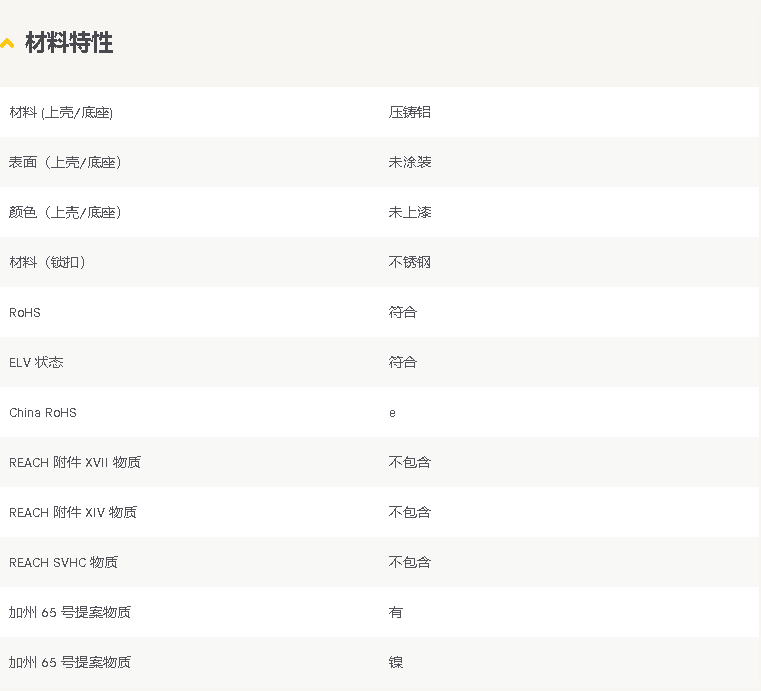The width and height of the screenshot is (761, 691).
Task: Click the China RoHS value 'e'
Action: pyautogui.click(x=392, y=413)
